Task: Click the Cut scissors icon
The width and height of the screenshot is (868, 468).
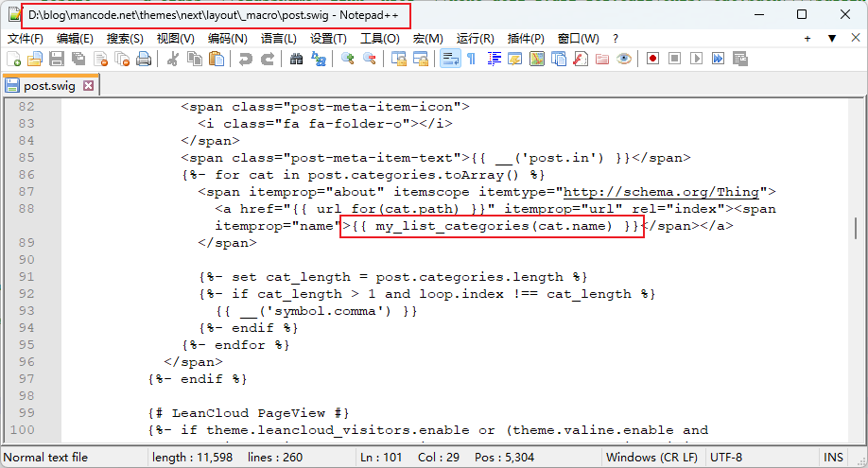Action: point(173,59)
